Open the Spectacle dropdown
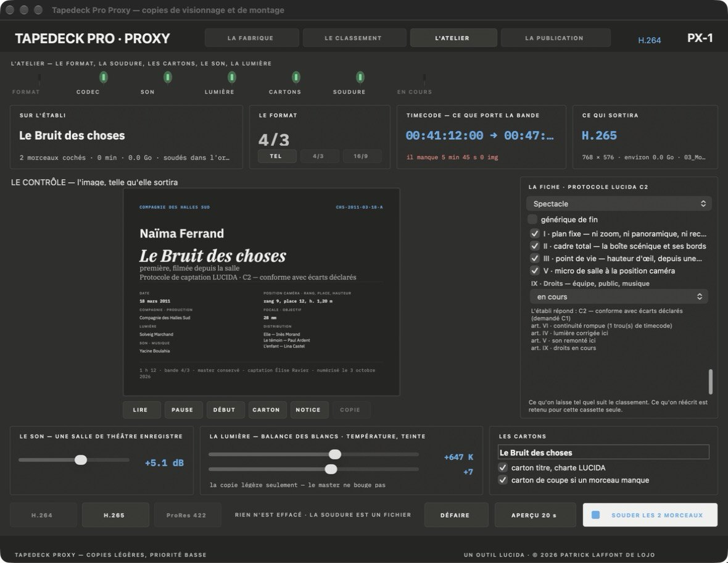728x563 pixels. pyautogui.click(x=619, y=204)
